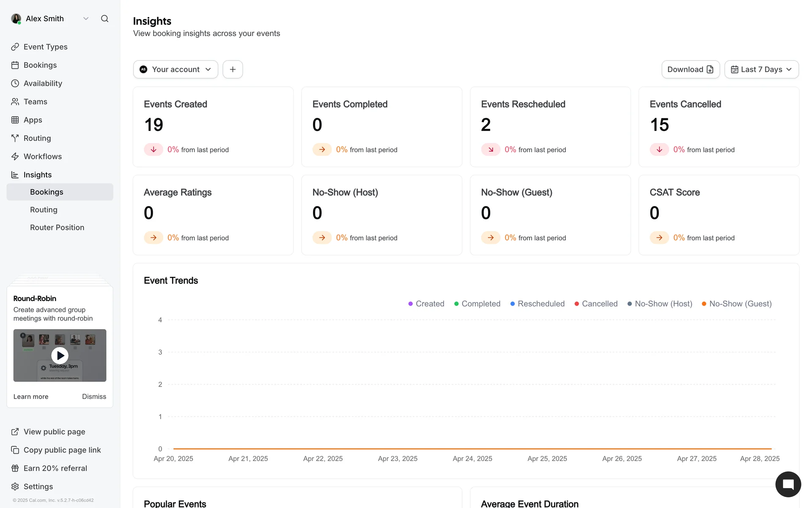Screen dimensions: 812x508
Task: Click the Apps grid icon
Action: [x=15, y=120]
